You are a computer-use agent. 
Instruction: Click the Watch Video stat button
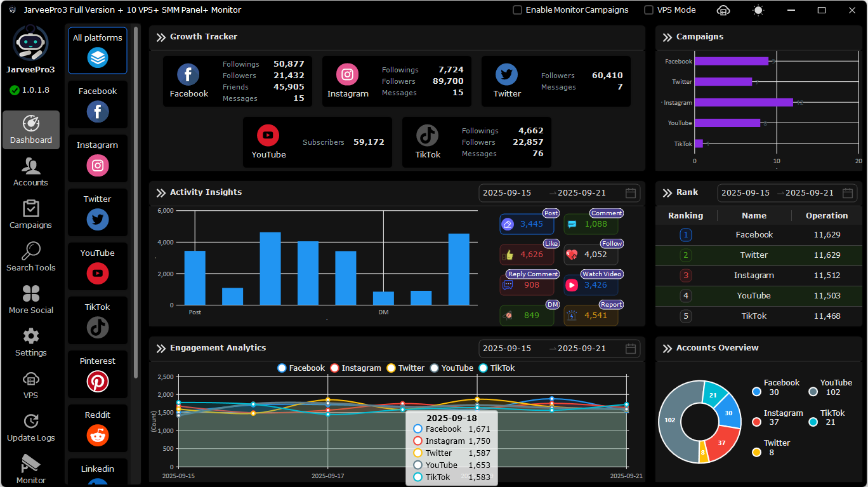pos(591,285)
